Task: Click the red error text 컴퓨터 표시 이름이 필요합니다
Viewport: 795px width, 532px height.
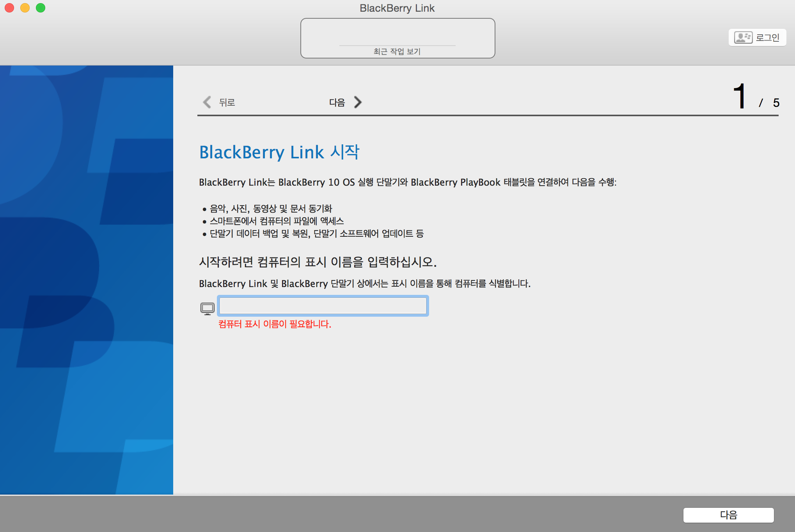Action: click(275, 324)
